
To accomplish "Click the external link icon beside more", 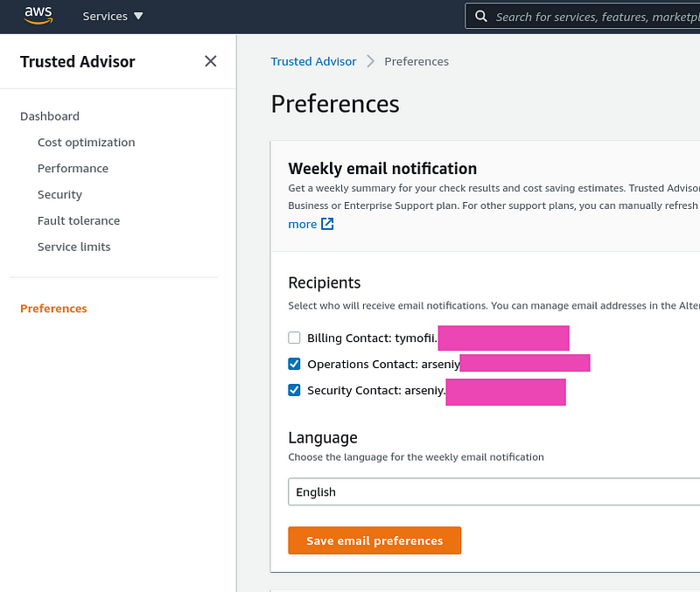I will 327,224.
